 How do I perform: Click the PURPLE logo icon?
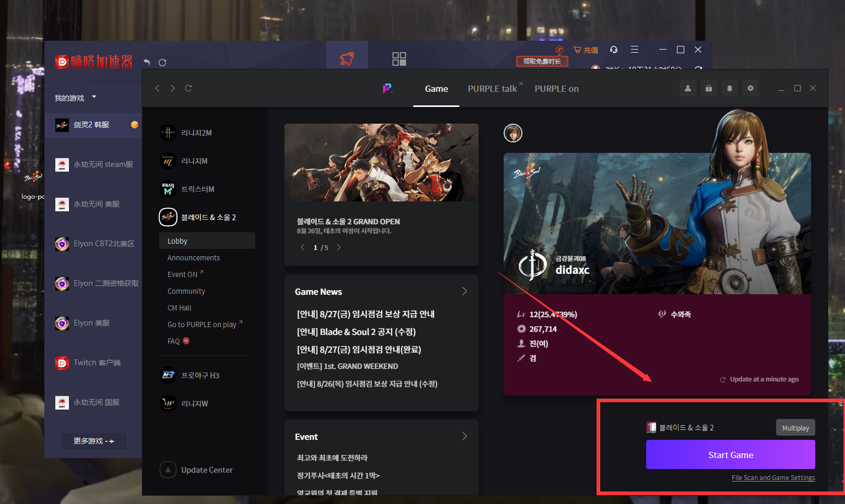pyautogui.click(x=387, y=88)
